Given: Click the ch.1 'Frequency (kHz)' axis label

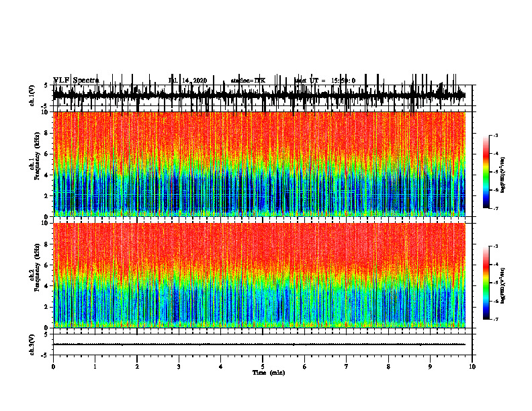Looking at the screenshot, I should [37, 156].
